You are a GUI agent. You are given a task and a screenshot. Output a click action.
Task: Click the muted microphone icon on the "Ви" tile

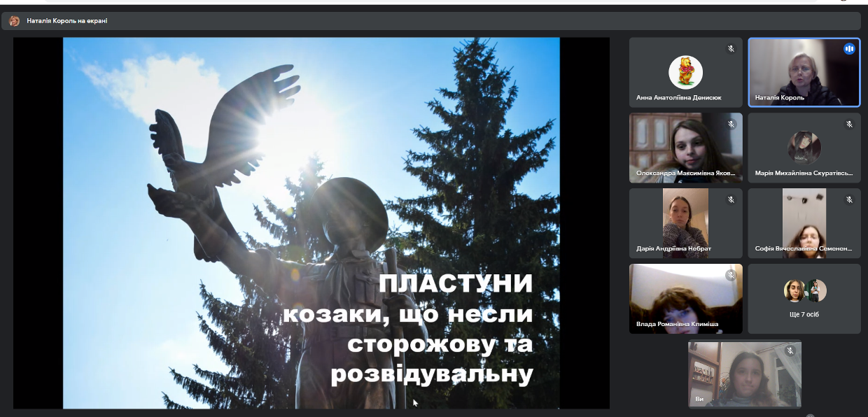click(790, 351)
